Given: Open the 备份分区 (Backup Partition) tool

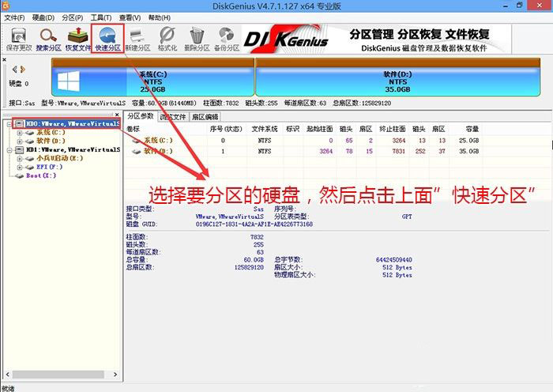Looking at the screenshot, I should (x=227, y=38).
